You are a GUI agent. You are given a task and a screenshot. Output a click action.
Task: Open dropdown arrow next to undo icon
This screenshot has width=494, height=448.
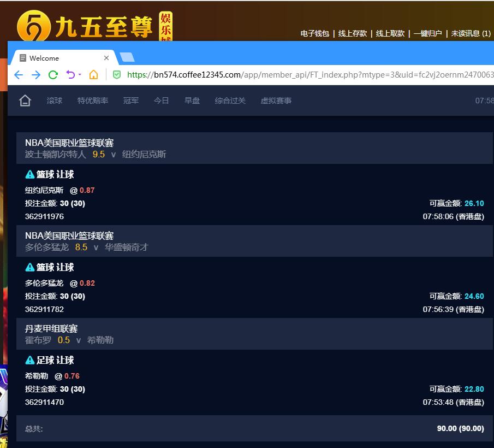click(x=80, y=75)
